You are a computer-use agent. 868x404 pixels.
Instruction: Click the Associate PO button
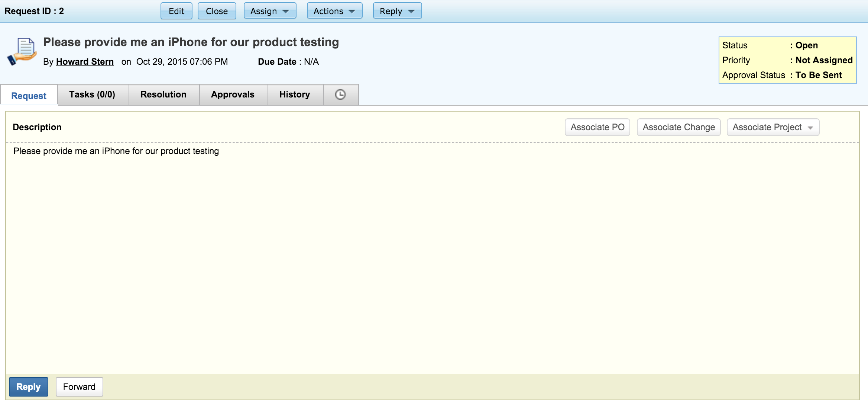597,127
